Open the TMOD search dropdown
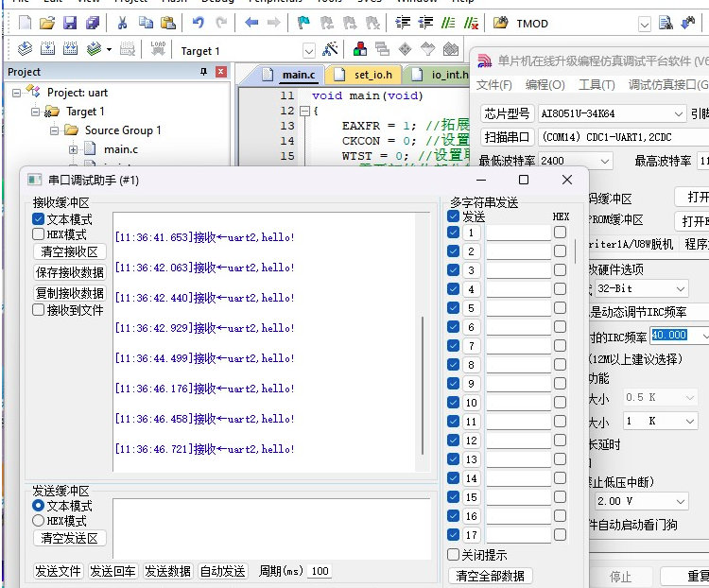The width and height of the screenshot is (709, 588). point(645,24)
